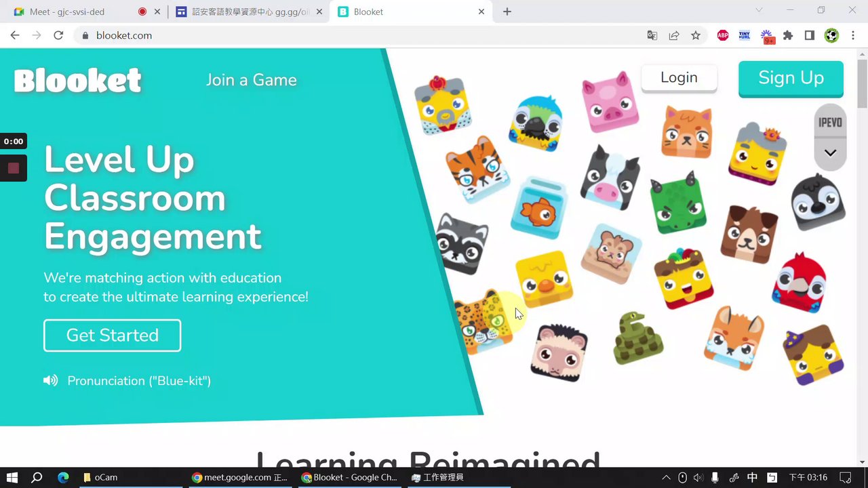The height and width of the screenshot is (488, 868).
Task: Open the tab search dropdown arrow
Action: (x=759, y=10)
